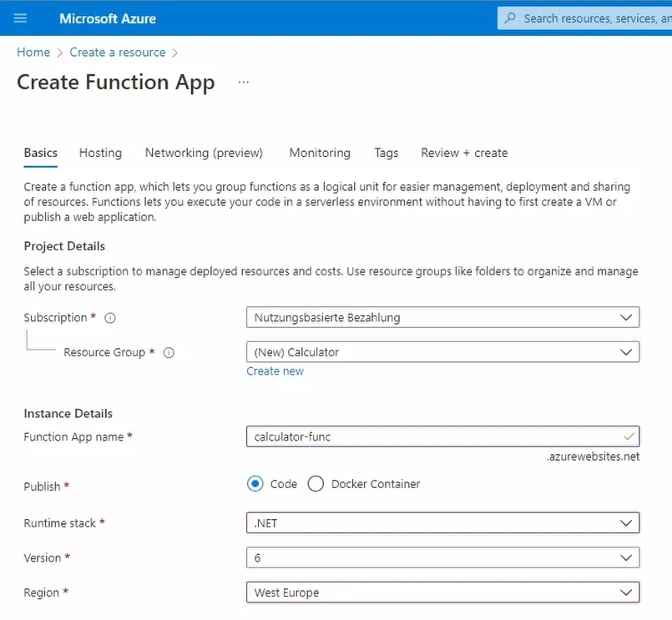
Task: Click the Resource Group label
Action: pos(104,353)
